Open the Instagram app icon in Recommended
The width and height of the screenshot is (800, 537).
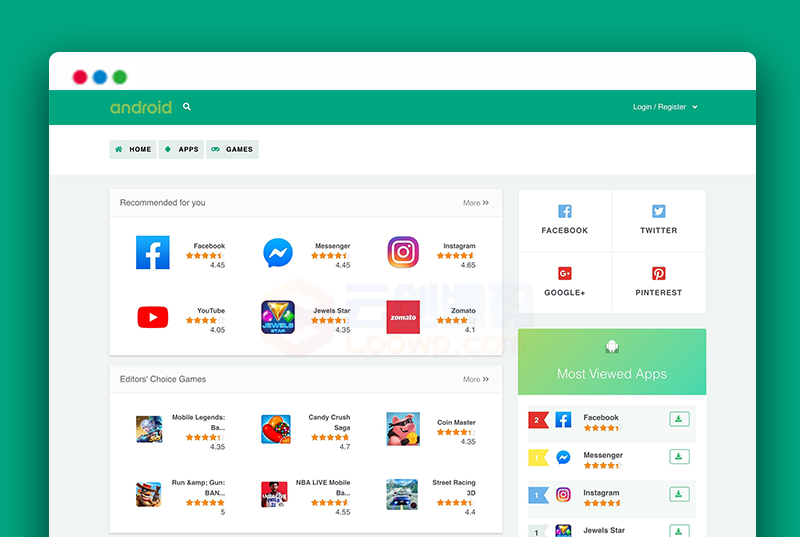[x=403, y=252]
